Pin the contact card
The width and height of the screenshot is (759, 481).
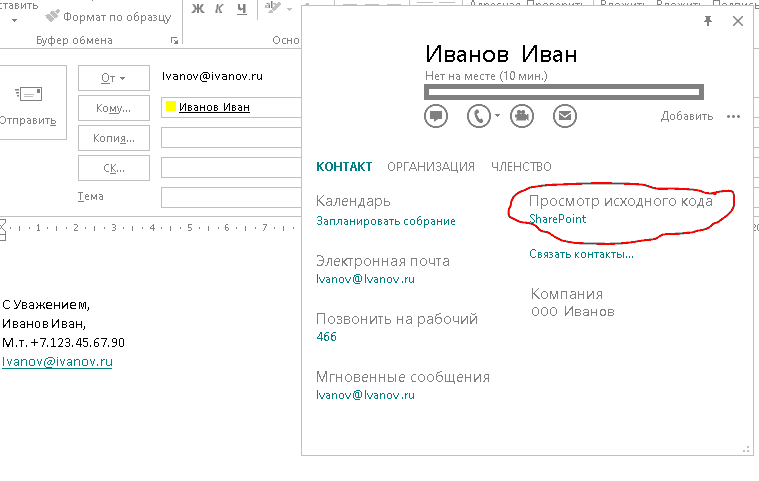(x=708, y=21)
